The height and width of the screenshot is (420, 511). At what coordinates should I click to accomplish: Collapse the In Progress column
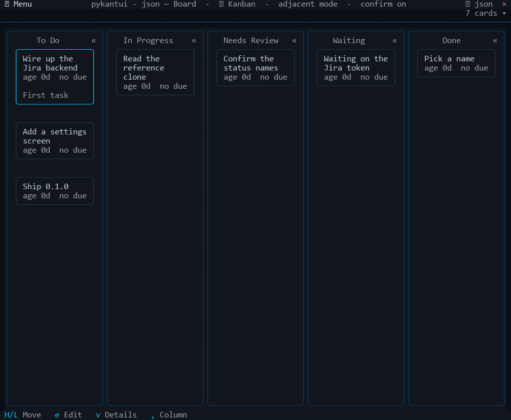click(x=194, y=41)
